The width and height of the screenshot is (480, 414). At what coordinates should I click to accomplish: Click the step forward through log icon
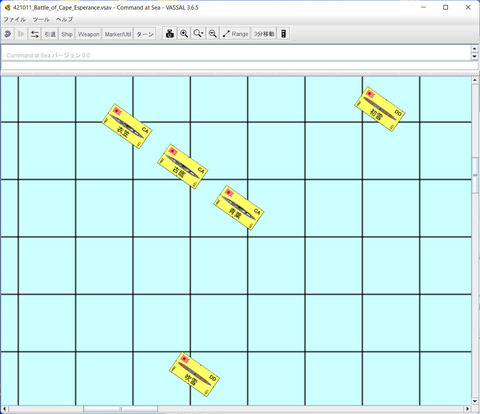coord(21,34)
